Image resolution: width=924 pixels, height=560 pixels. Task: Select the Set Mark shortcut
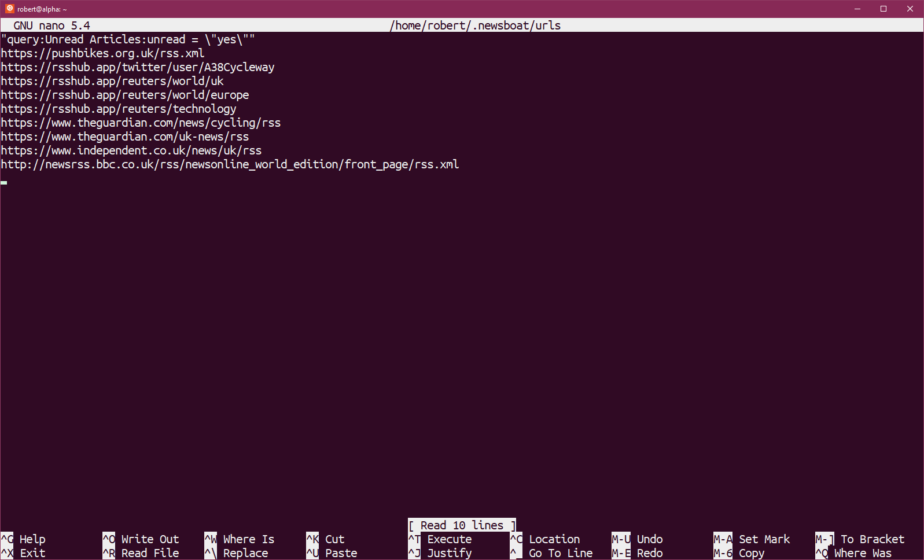coord(763,539)
